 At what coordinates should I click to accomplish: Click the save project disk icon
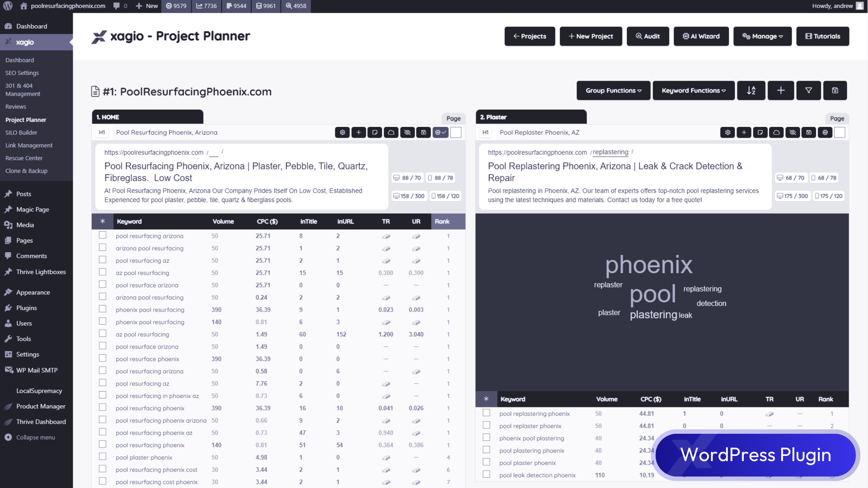click(x=835, y=91)
